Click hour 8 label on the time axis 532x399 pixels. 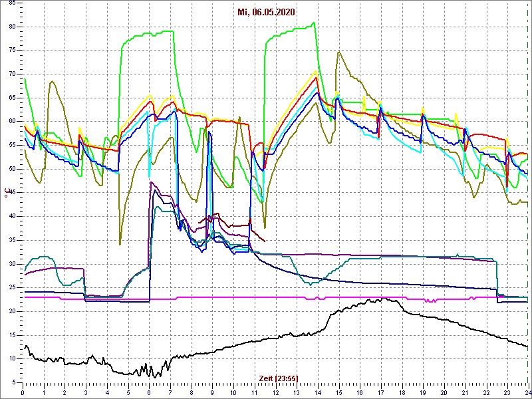click(x=192, y=391)
